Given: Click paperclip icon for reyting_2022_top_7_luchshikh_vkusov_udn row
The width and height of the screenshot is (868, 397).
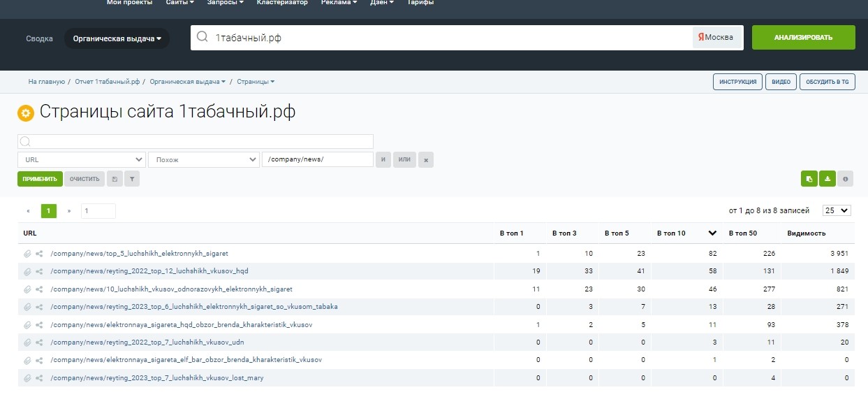Looking at the screenshot, I should [27, 342].
